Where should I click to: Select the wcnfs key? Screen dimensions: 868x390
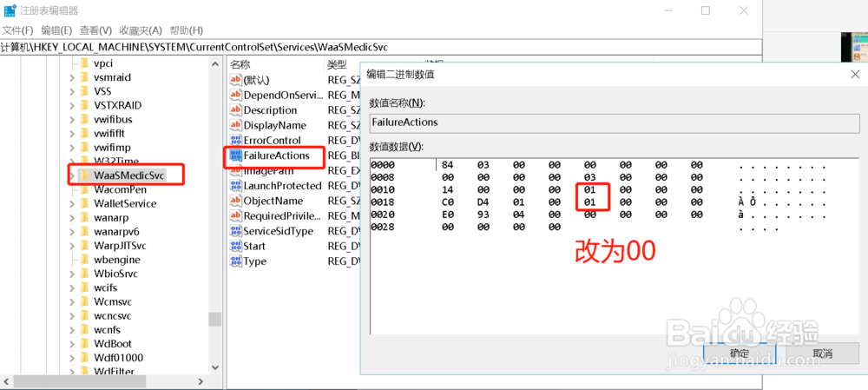(107, 329)
